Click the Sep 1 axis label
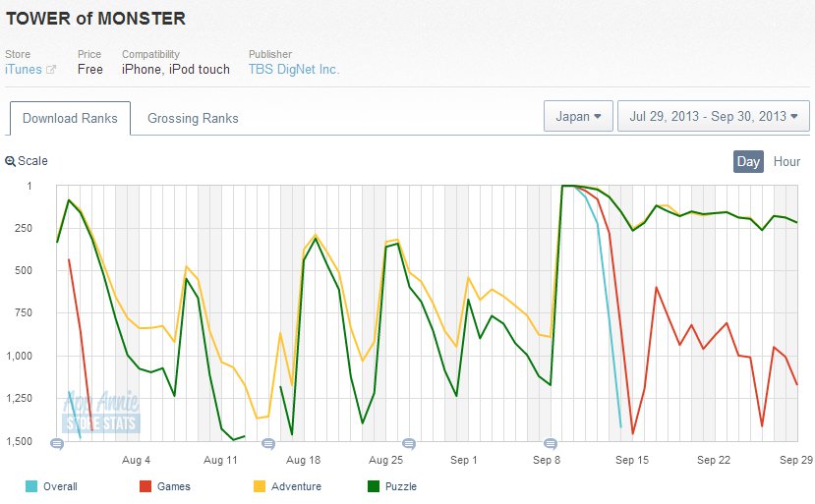Viewport: 815px width, 504px height. point(464,460)
